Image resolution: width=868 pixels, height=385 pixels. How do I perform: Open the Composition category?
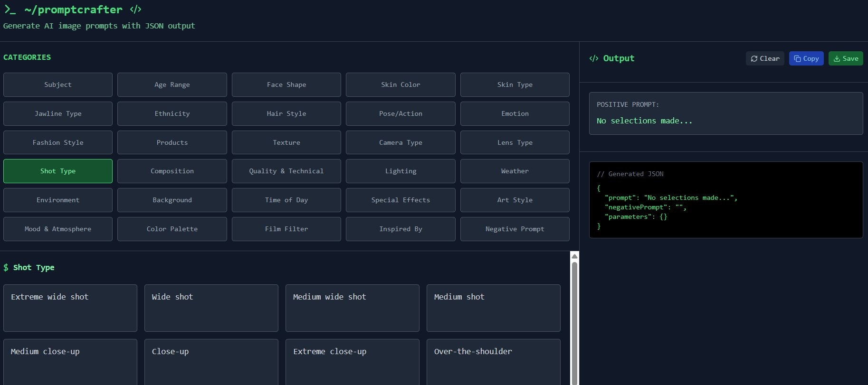pyautogui.click(x=172, y=171)
